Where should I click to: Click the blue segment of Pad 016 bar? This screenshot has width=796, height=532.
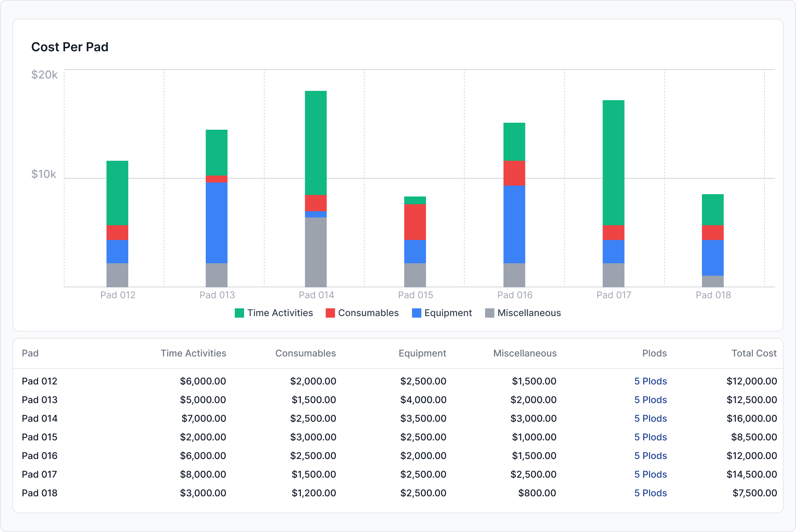[x=514, y=224]
